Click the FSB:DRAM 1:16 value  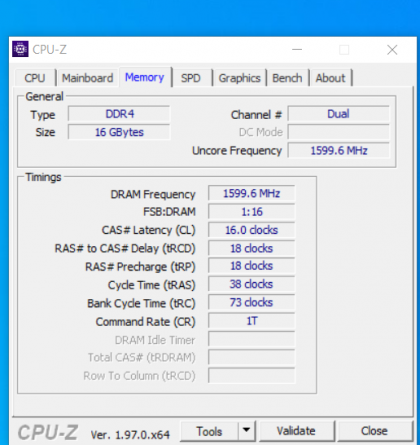click(x=252, y=212)
